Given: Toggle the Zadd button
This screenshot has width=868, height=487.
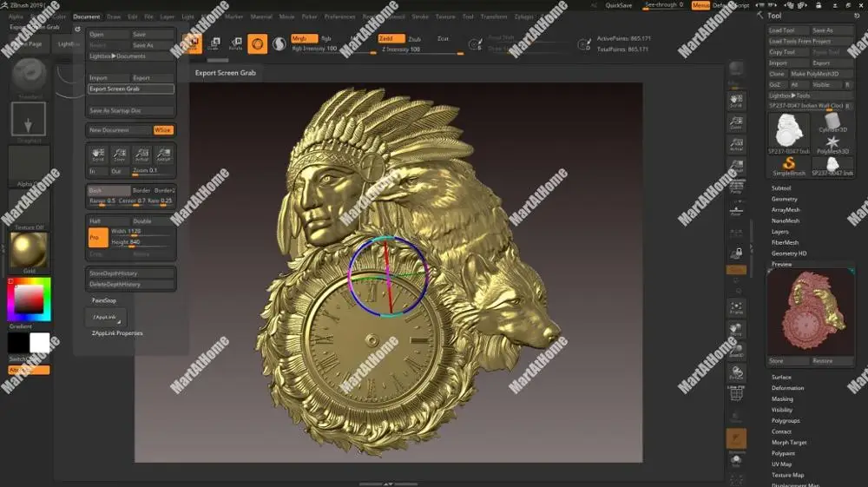Looking at the screenshot, I should point(391,38).
